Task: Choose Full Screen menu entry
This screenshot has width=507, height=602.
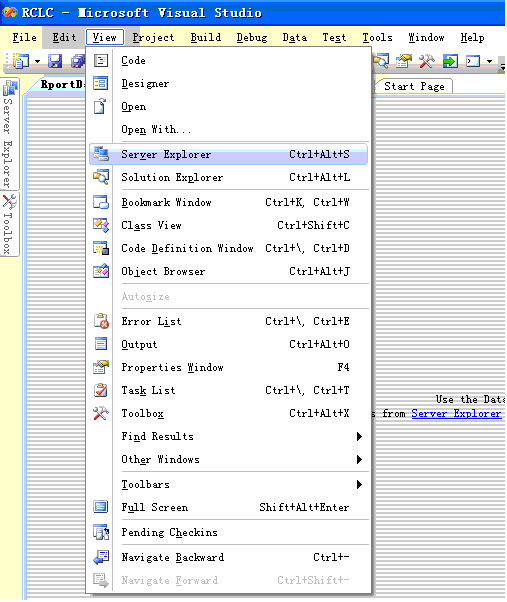Action: point(228,508)
